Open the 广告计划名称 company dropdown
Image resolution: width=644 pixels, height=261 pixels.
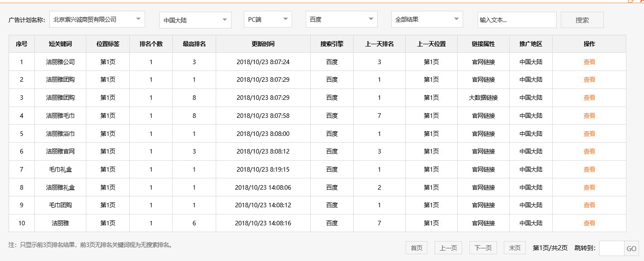coord(97,19)
